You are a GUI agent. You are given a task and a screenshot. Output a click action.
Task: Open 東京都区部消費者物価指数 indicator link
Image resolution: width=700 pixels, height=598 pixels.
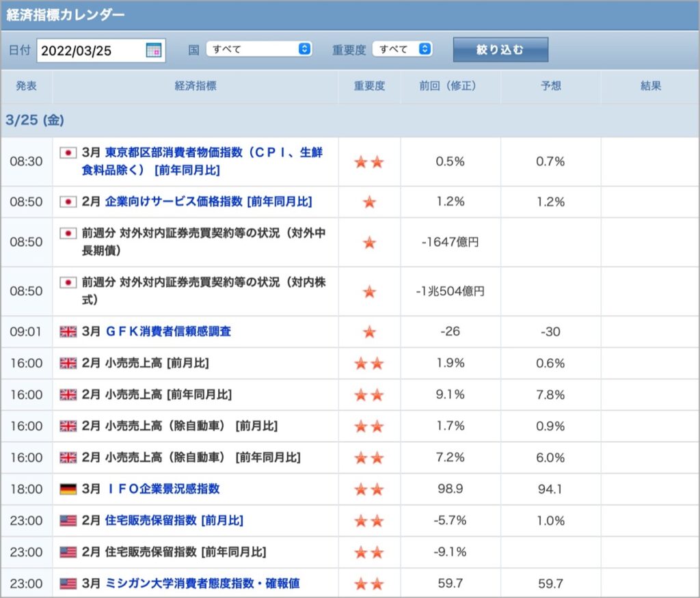pos(202,161)
